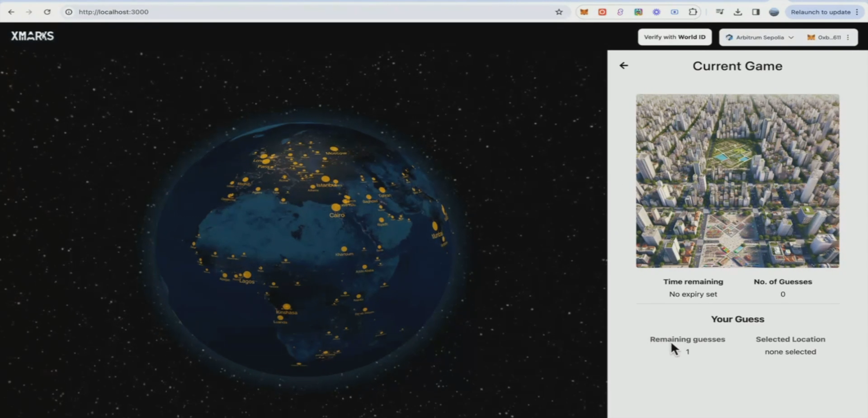This screenshot has width=868, height=418.
Task: Click Verify with World ID
Action: [x=675, y=37]
